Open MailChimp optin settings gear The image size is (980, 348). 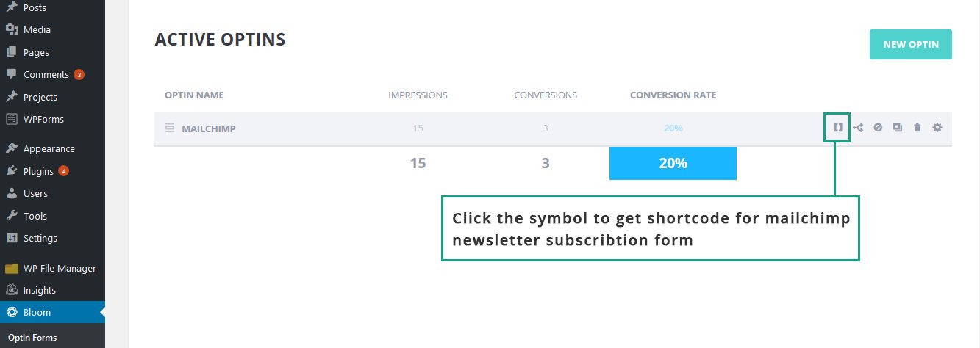[x=937, y=128]
